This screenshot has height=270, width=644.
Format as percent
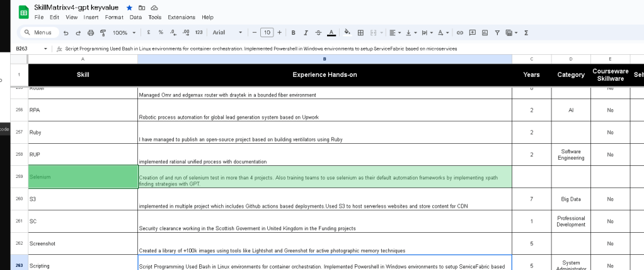point(161,32)
